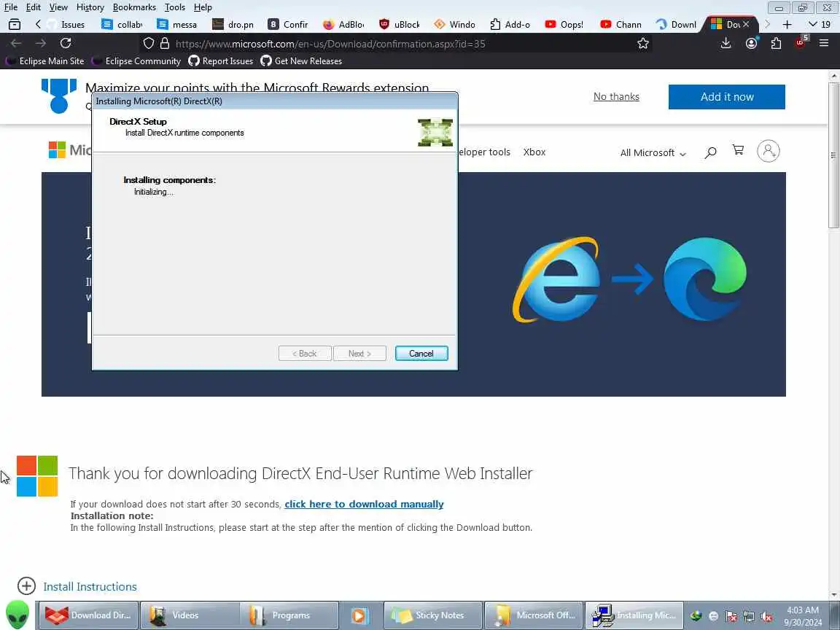Click the Action Center flag tray icon
Viewport: 840px width, 630px height.
(731, 617)
